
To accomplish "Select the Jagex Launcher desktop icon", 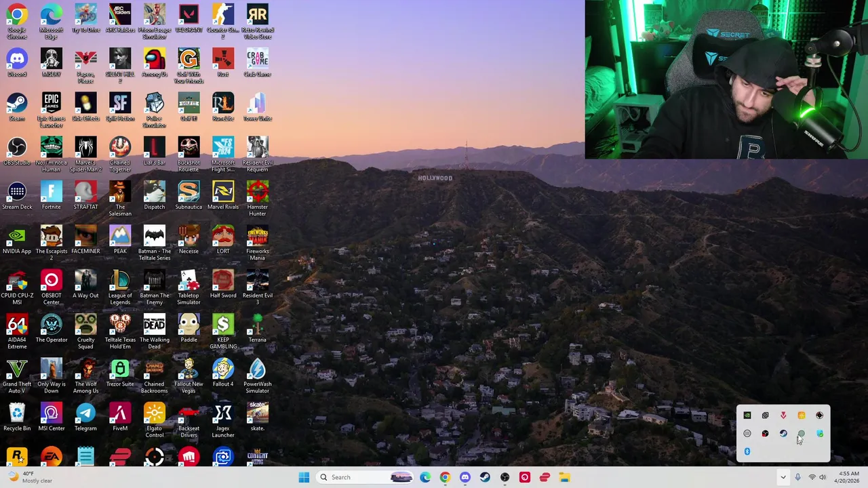I will (223, 420).
